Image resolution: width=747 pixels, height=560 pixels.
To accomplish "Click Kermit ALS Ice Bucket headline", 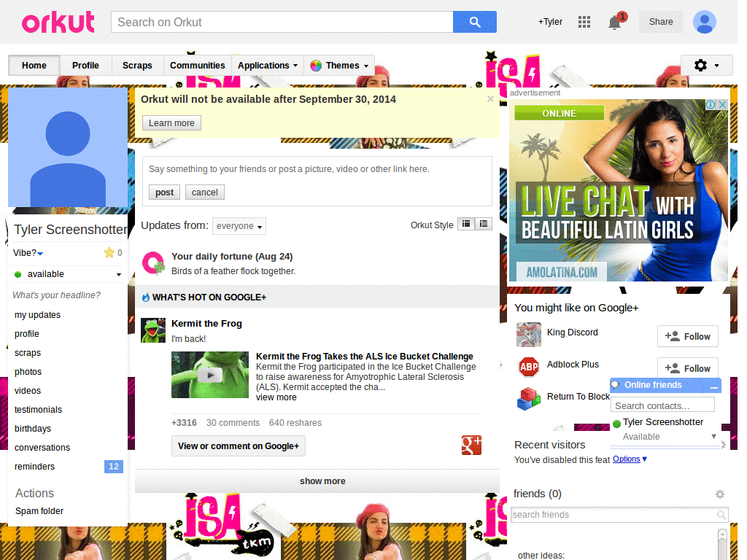I will coord(365,356).
